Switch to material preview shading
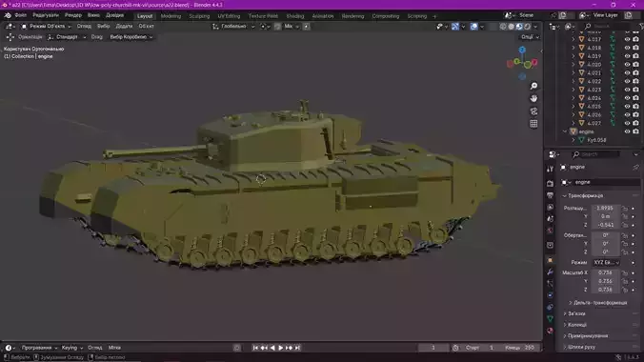 point(519,27)
